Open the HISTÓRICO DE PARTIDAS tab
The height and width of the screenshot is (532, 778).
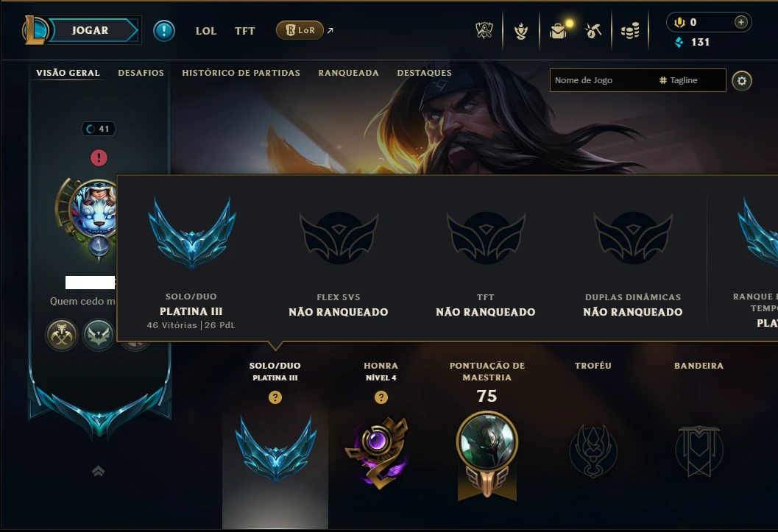(241, 73)
